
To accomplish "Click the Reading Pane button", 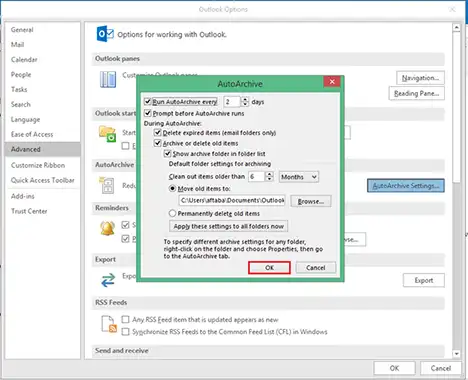I will (416, 93).
